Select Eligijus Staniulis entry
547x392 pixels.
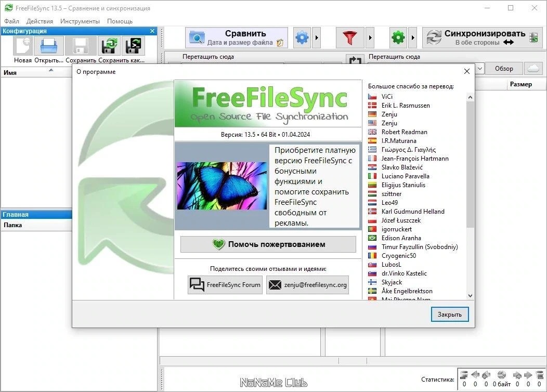click(403, 185)
